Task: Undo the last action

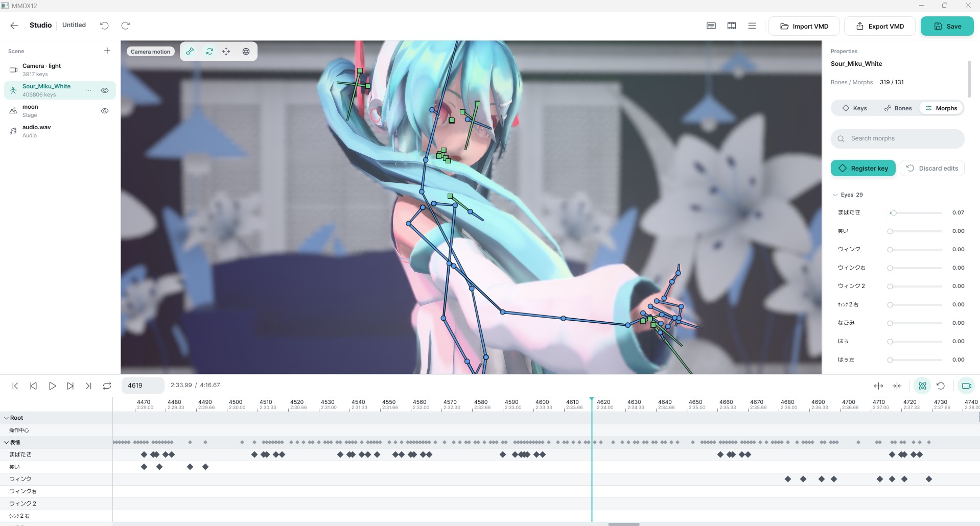Action: (x=104, y=26)
